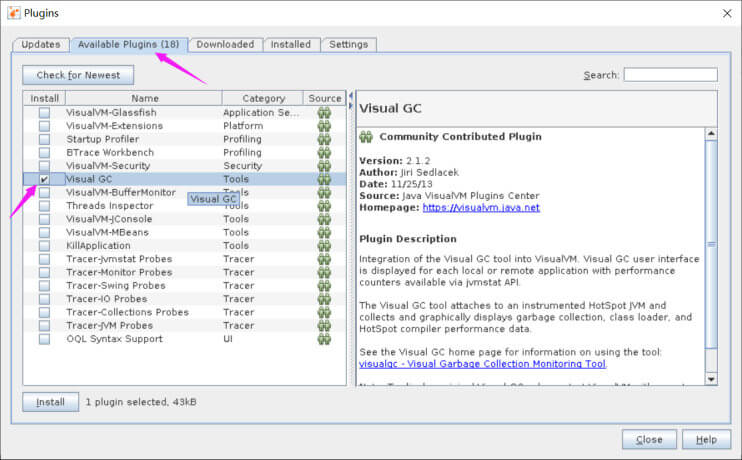Click the source icon in the VisualVM-BufferMonitor row
Screen dimensions: 742x460
click(x=324, y=192)
